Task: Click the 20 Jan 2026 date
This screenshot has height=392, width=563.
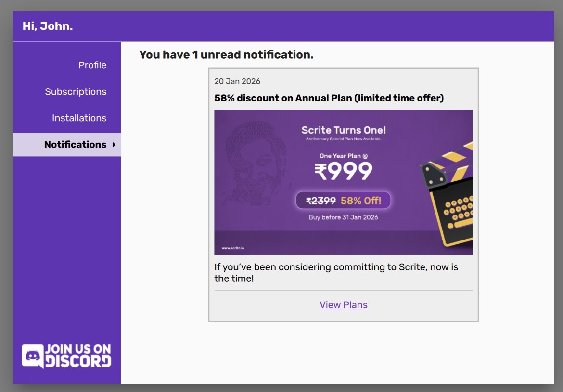Action: (x=237, y=81)
